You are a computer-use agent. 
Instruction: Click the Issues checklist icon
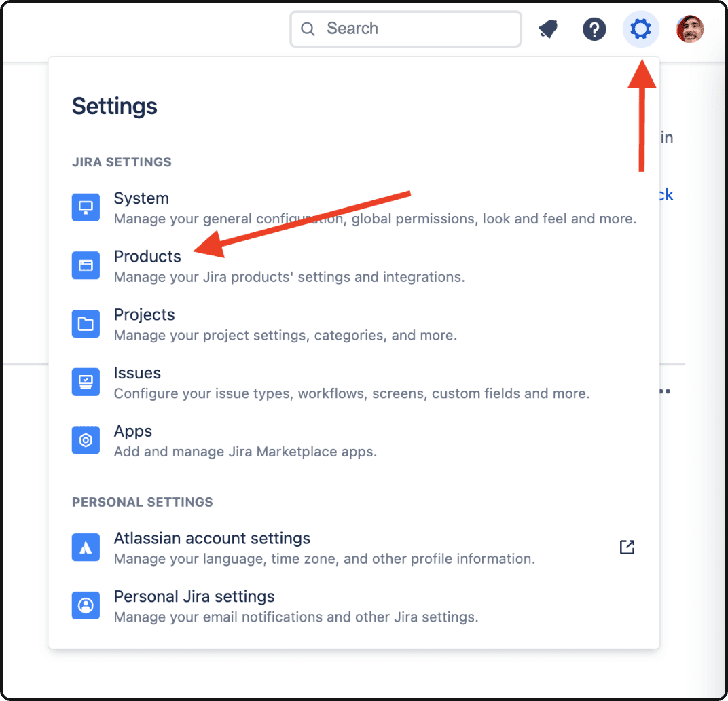pos(86,382)
